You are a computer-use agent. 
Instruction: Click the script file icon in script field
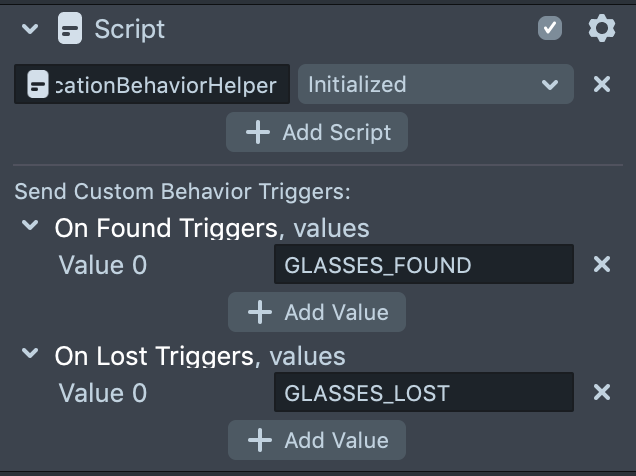pos(38,85)
